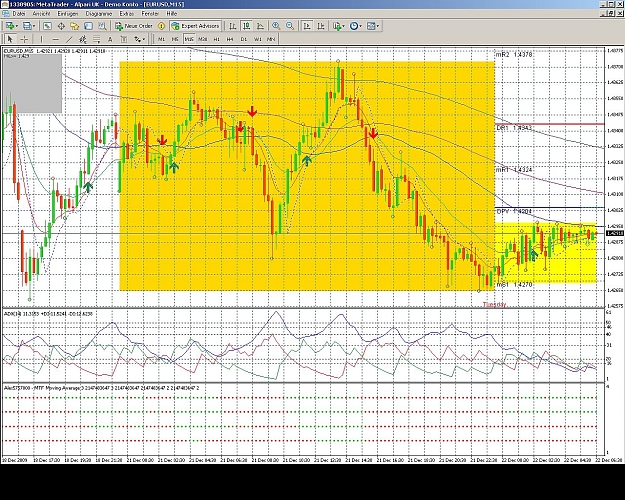The width and height of the screenshot is (625, 500).
Task: Click the ADX indicator window label
Action: pos(48,314)
